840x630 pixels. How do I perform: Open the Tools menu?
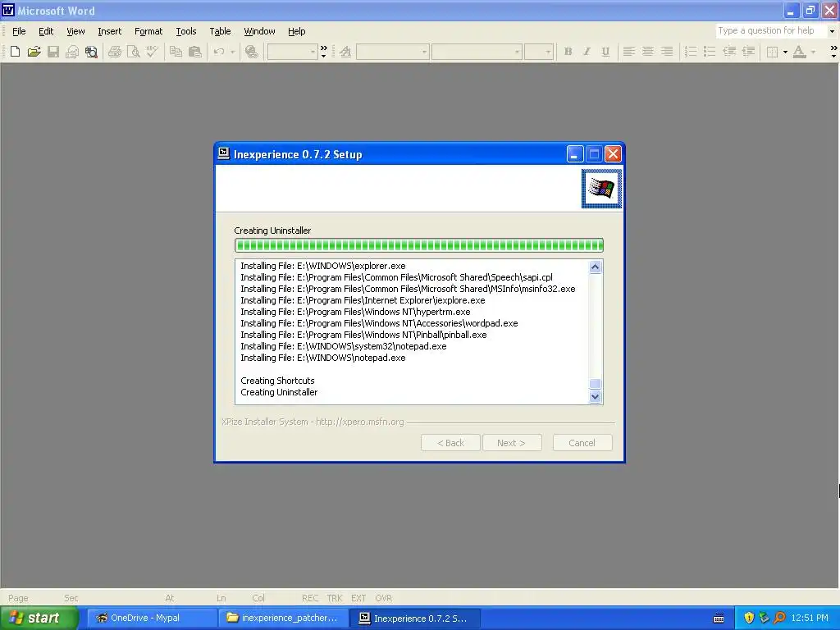pos(186,31)
